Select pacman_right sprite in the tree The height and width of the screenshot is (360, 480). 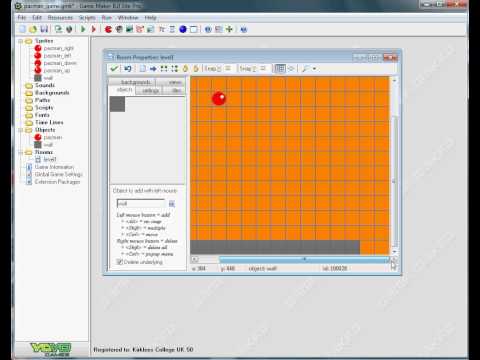point(58,48)
